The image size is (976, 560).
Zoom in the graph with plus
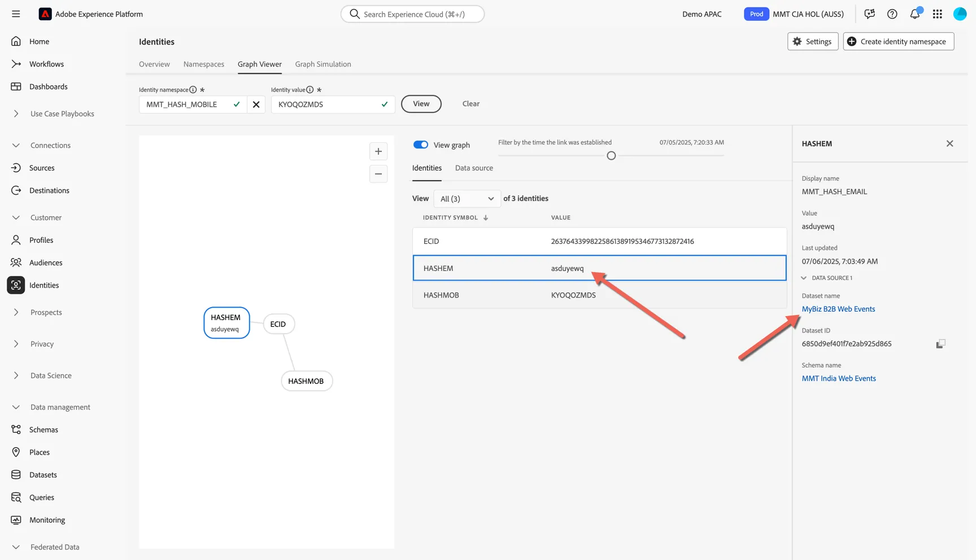click(378, 151)
